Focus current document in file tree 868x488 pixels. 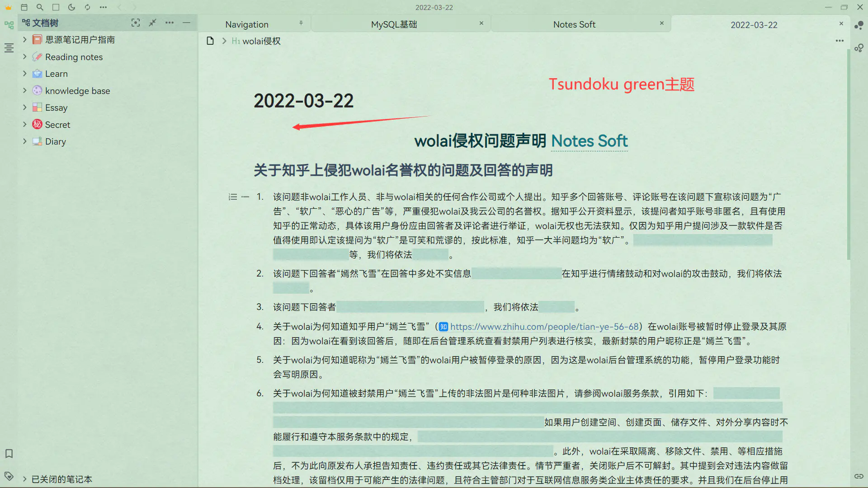tap(135, 23)
